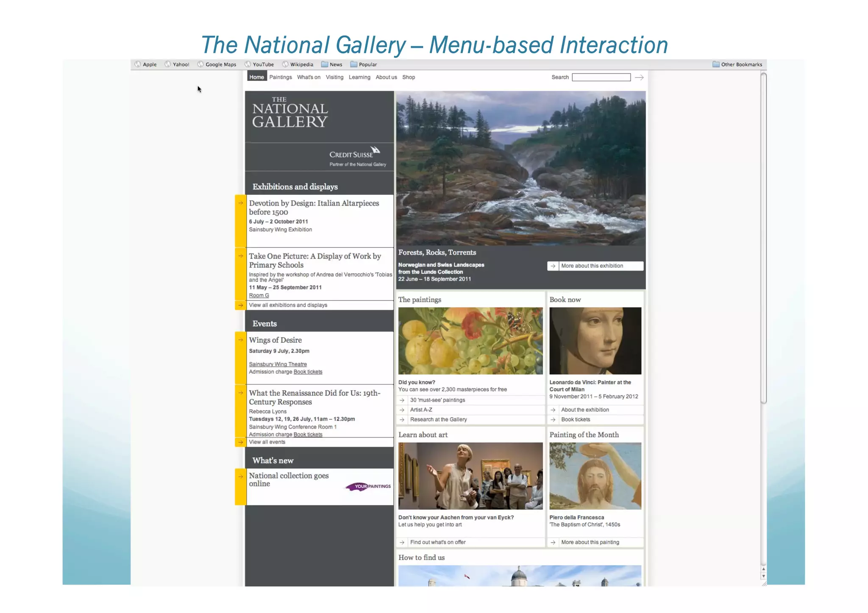Click arrow beside Research at the Gallery
Screen dimensions: 868x613
[x=402, y=419]
